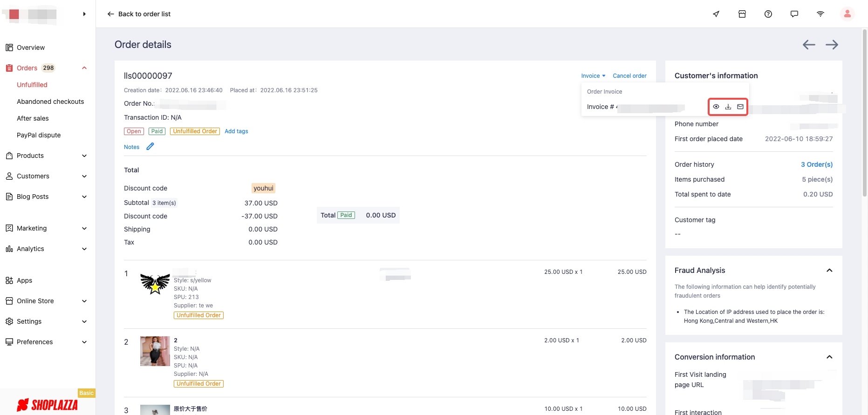The image size is (868, 415).
Task: Click the order number lls00000097
Action: [148, 76]
